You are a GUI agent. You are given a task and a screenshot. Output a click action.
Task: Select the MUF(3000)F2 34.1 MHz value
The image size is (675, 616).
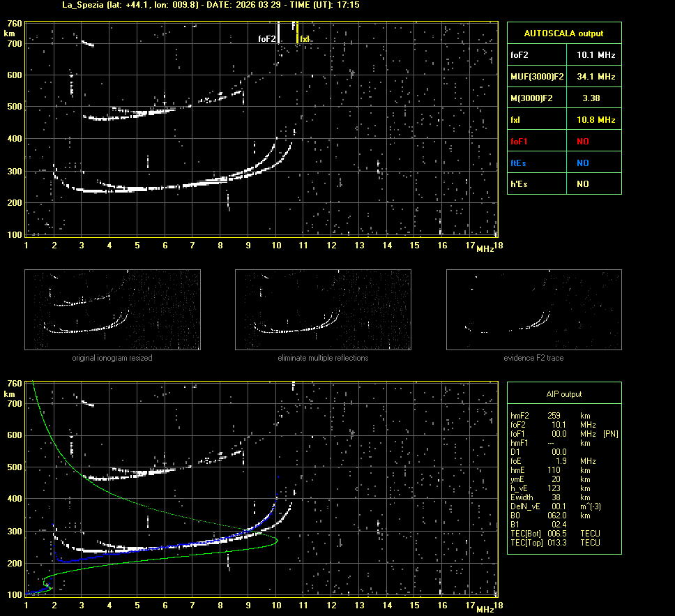click(596, 76)
